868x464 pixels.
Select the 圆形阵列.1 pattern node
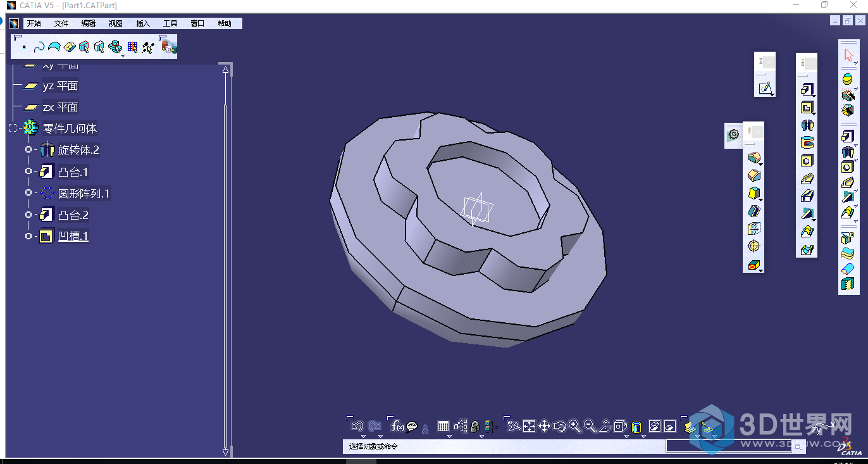coord(84,194)
